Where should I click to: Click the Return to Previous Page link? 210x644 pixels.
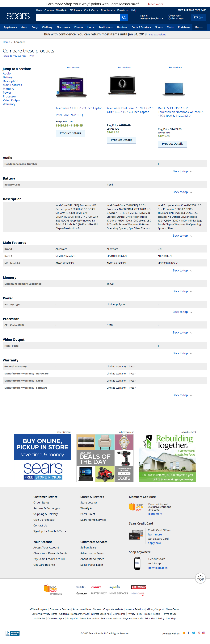click(x=14, y=56)
